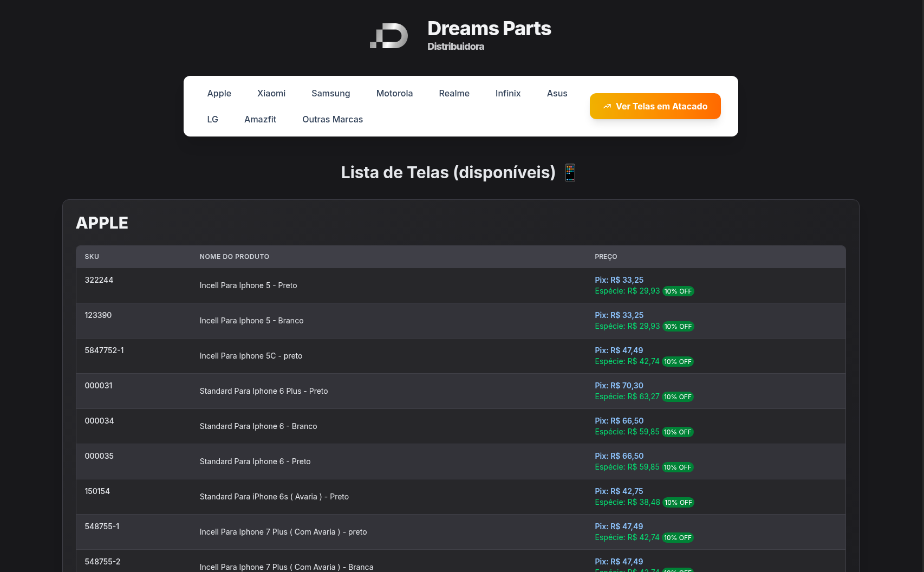Click Standard Para Iphone 6 - Branco
This screenshot has height=572, width=924.
point(258,426)
